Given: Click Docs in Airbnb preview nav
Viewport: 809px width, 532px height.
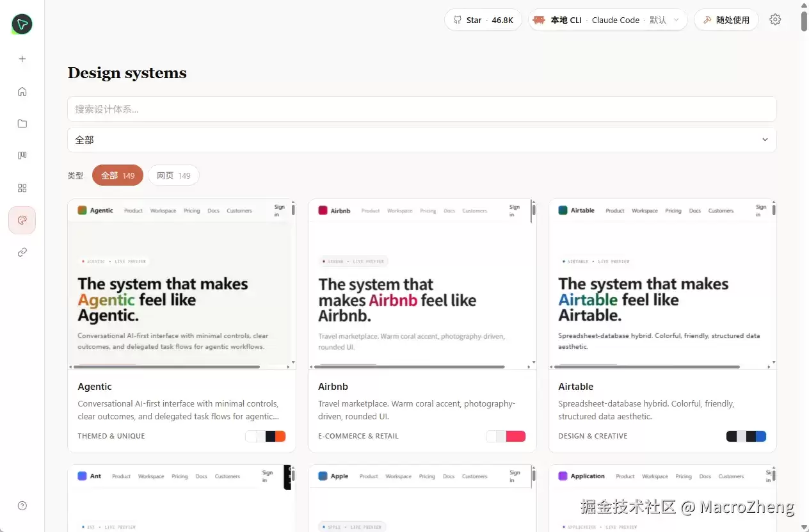Looking at the screenshot, I should pyautogui.click(x=449, y=211).
